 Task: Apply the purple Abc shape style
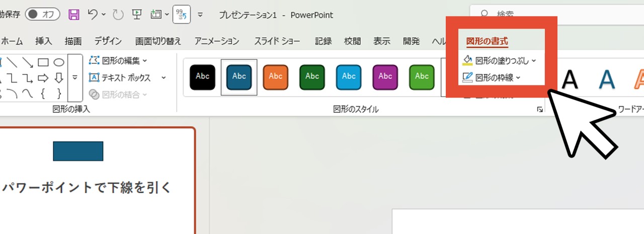click(385, 77)
